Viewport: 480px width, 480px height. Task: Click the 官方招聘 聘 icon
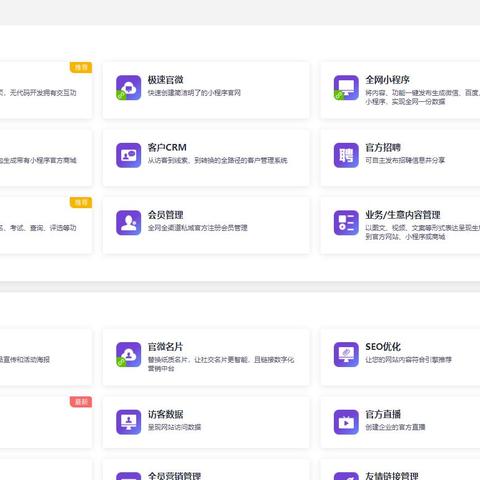(x=346, y=155)
